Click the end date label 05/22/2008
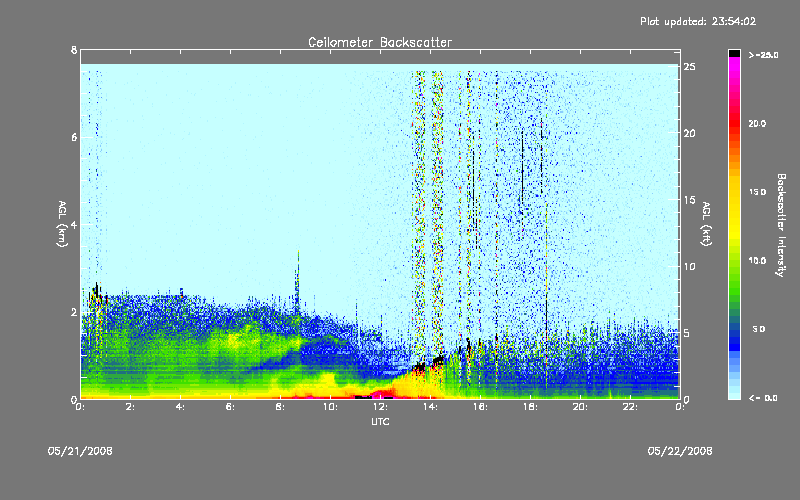Viewport: 800px width, 500px height. (x=680, y=451)
